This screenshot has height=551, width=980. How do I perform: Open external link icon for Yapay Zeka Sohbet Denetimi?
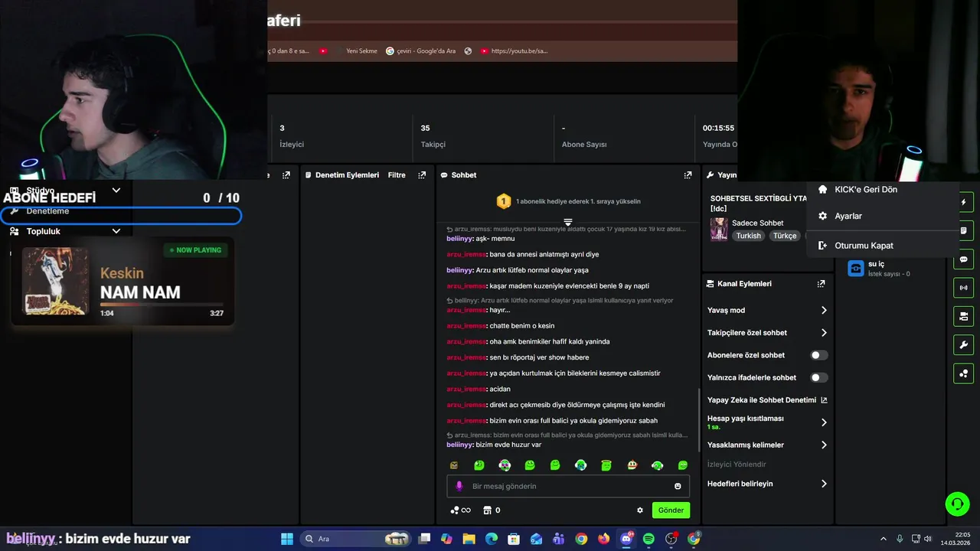click(x=824, y=400)
